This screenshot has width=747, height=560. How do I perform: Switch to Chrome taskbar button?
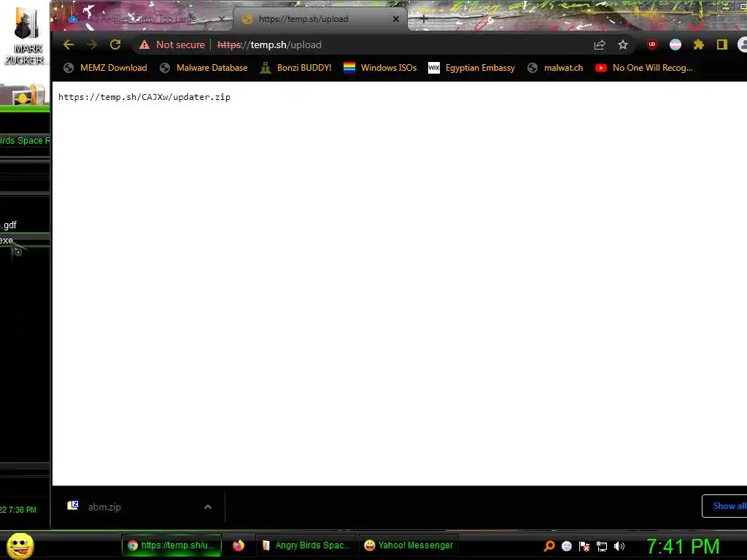coord(171,545)
